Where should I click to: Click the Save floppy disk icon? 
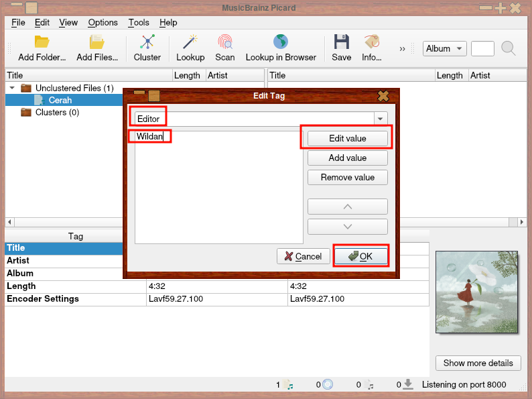[342, 42]
